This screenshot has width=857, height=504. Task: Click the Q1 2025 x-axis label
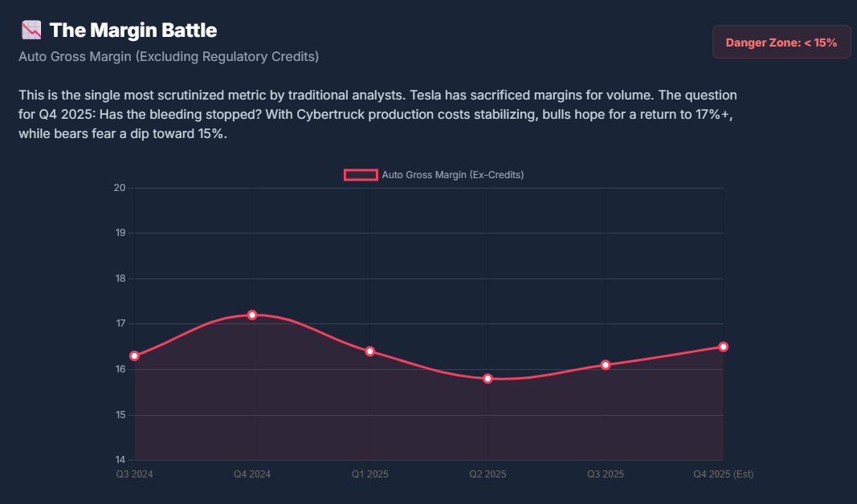pyautogui.click(x=369, y=474)
